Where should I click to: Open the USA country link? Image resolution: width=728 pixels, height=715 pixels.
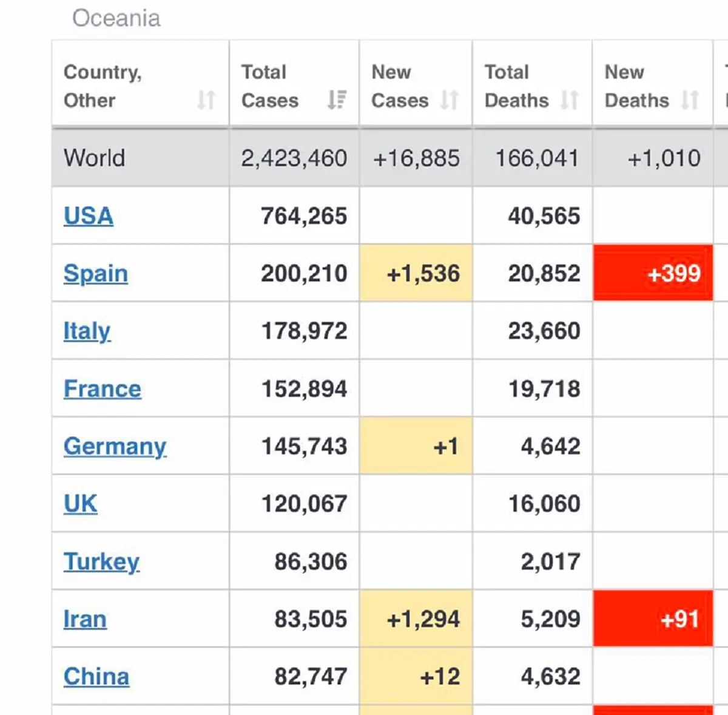pos(89,216)
